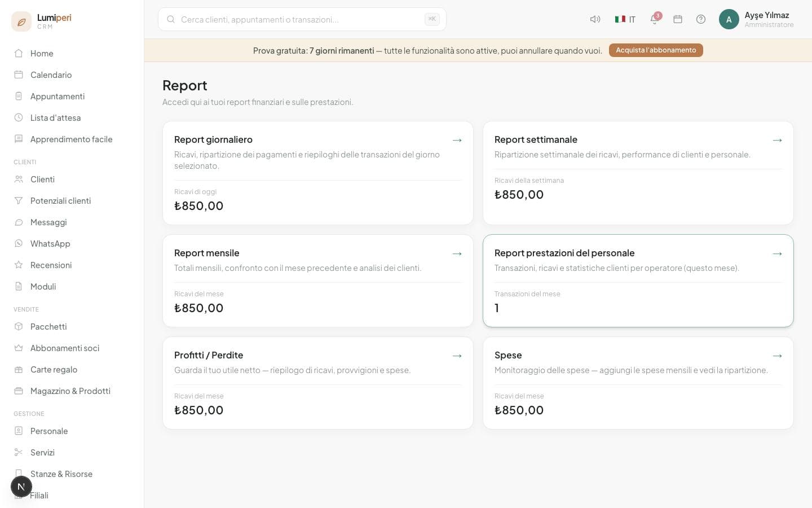Viewport: 812px width, 508px height.
Task: Click the calendar icon in the top bar
Action: pyautogui.click(x=678, y=19)
